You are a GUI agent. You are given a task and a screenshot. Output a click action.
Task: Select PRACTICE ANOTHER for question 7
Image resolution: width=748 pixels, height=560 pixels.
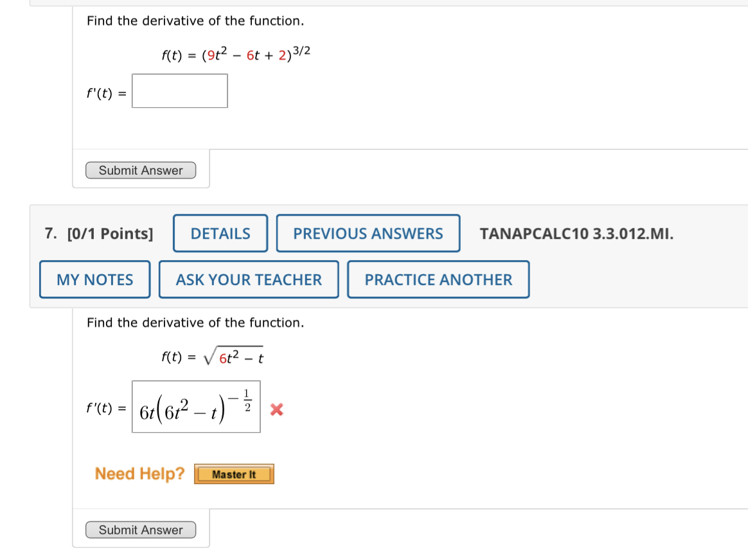(438, 279)
